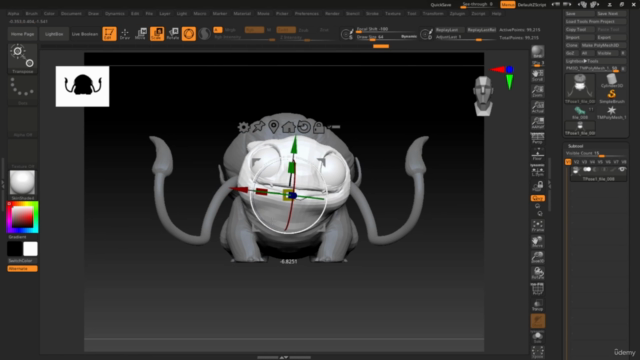Image resolution: width=640 pixels, height=360 pixels.
Task: Open the Transform menu
Action: tap(433, 13)
